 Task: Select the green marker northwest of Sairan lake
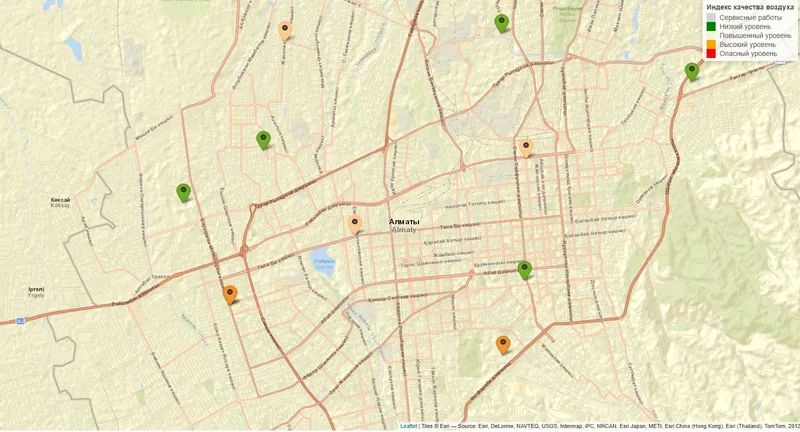[263, 139]
